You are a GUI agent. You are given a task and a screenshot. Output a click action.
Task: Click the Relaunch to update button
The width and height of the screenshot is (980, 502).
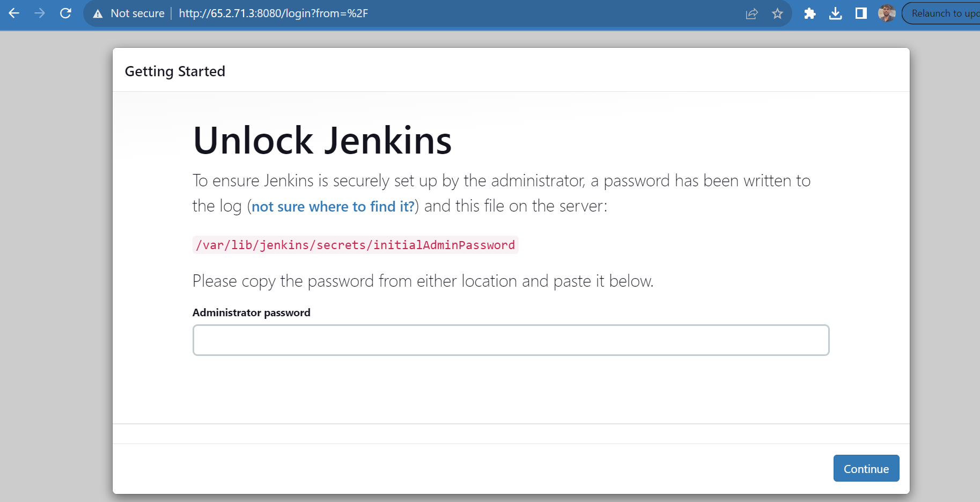click(941, 13)
